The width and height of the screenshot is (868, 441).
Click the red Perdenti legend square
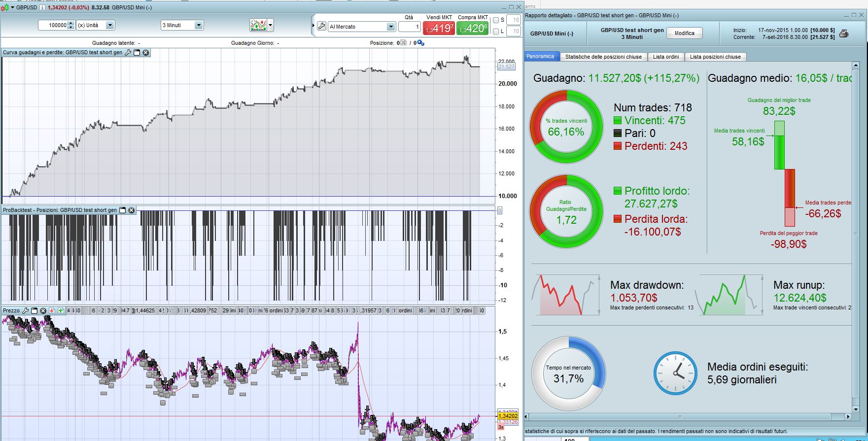pyautogui.click(x=618, y=146)
